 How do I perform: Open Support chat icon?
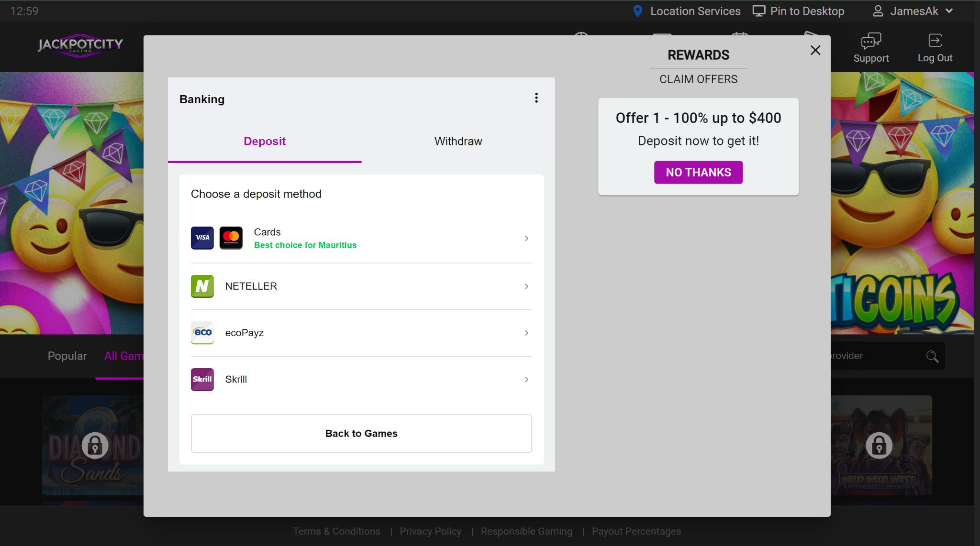871,41
